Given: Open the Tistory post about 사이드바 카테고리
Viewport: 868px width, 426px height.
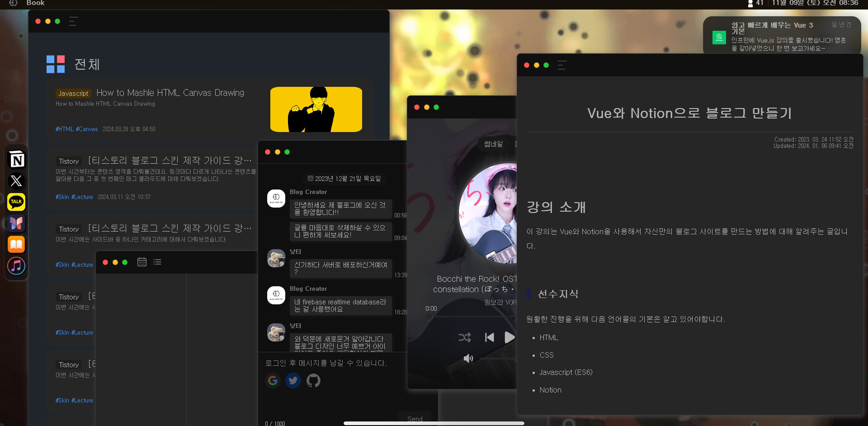Looking at the screenshot, I should coord(170,228).
